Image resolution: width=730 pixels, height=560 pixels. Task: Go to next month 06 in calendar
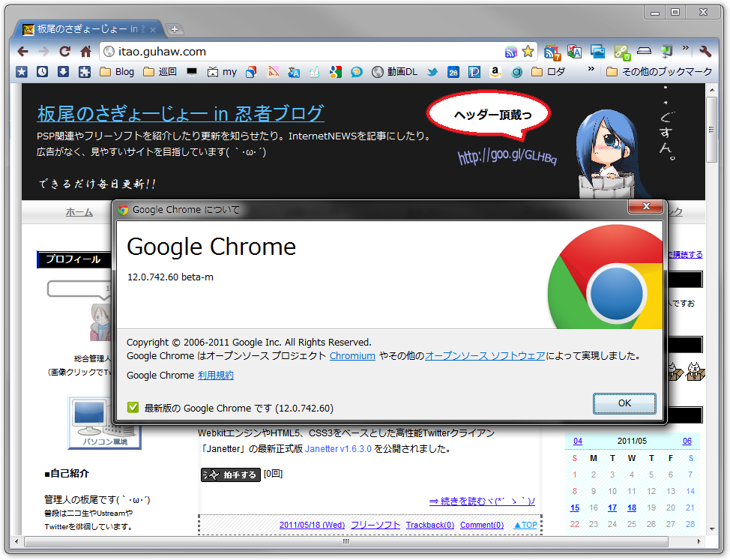(687, 441)
